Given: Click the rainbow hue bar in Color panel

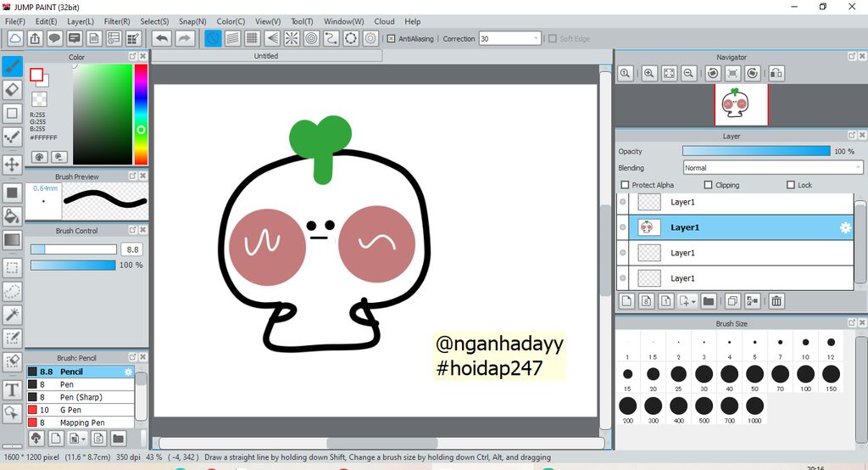Looking at the screenshot, I should pos(142,115).
